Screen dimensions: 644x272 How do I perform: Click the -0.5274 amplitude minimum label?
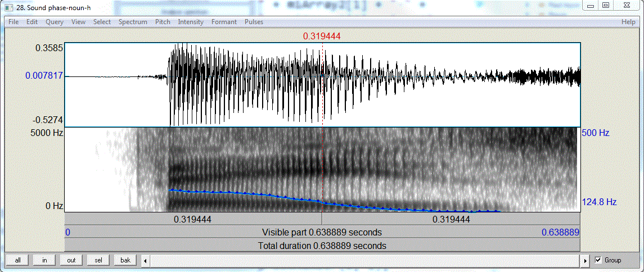48,120
